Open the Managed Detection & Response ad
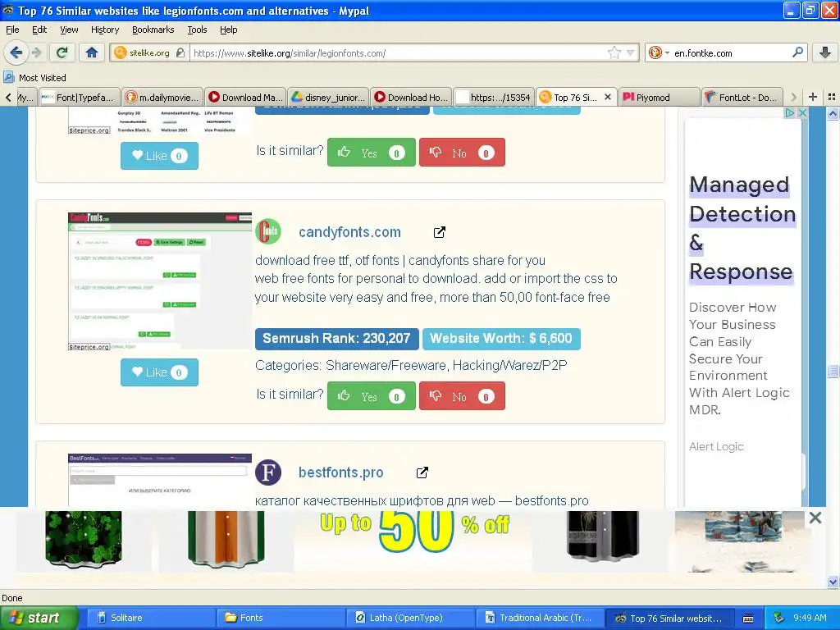Screen dimensions: 840x630 742,228
